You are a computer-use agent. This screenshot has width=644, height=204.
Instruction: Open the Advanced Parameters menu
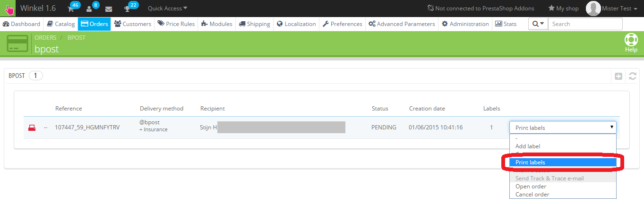coord(402,24)
